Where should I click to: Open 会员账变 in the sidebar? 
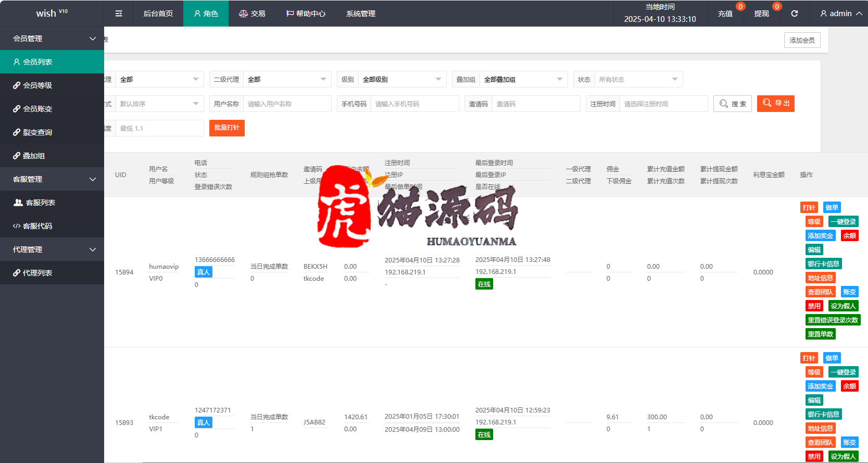pyautogui.click(x=52, y=109)
